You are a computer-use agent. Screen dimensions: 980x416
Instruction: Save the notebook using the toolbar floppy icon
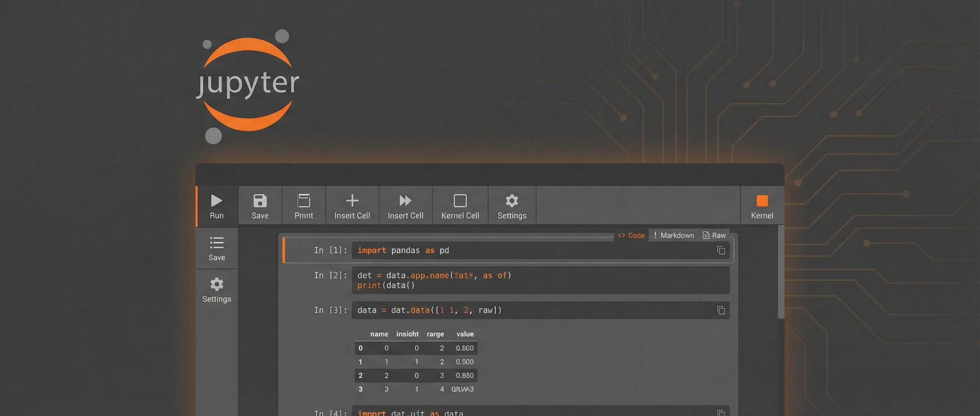click(260, 205)
